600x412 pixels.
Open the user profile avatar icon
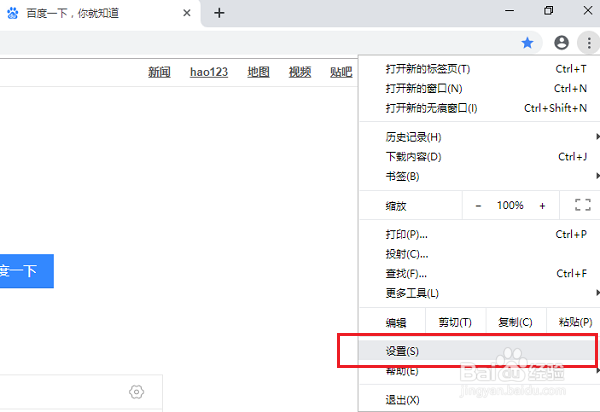(x=561, y=43)
